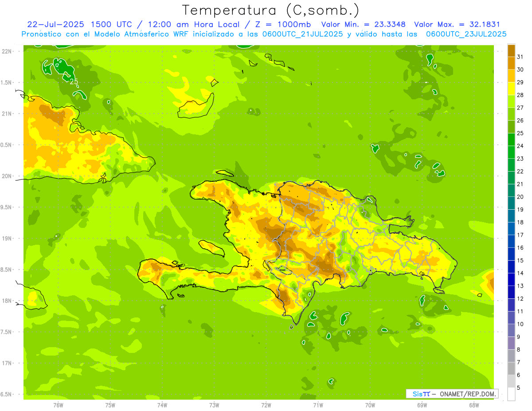
Task: Click the legend value 26
Action: coord(520,121)
